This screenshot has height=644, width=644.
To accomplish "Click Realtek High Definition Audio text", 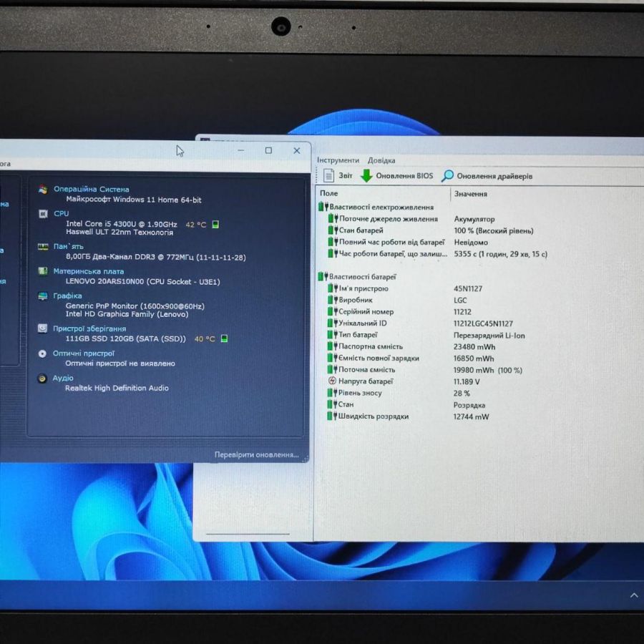I will pyautogui.click(x=117, y=388).
